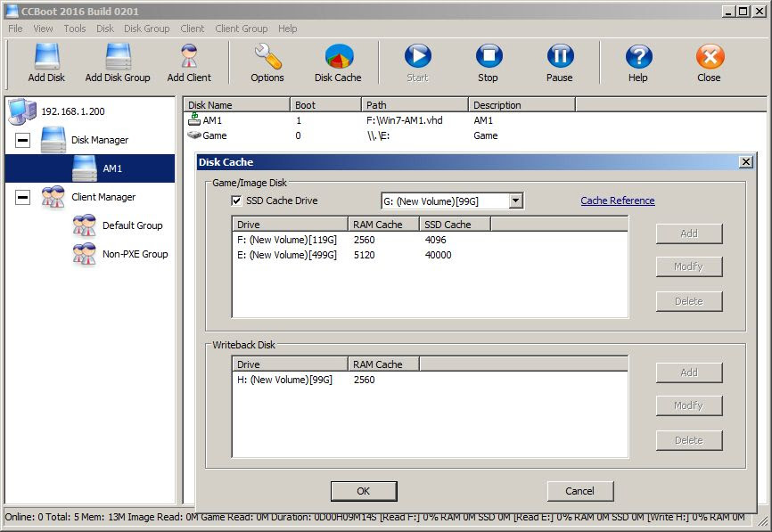Open the Client menu
This screenshot has height=532, width=772.
point(192,29)
